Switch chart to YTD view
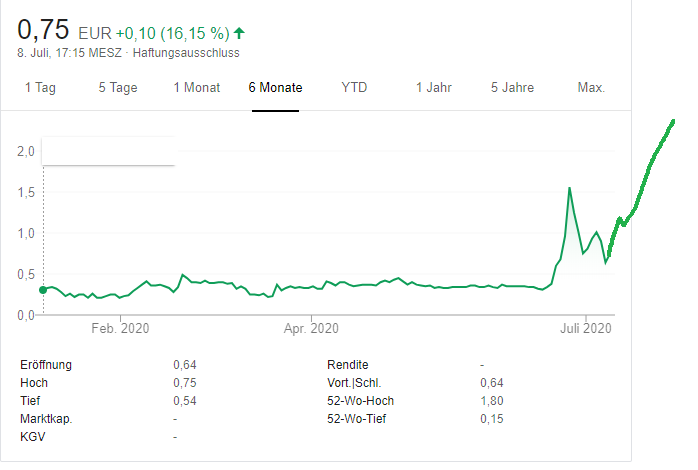This screenshot has width=698, height=470. point(354,87)
